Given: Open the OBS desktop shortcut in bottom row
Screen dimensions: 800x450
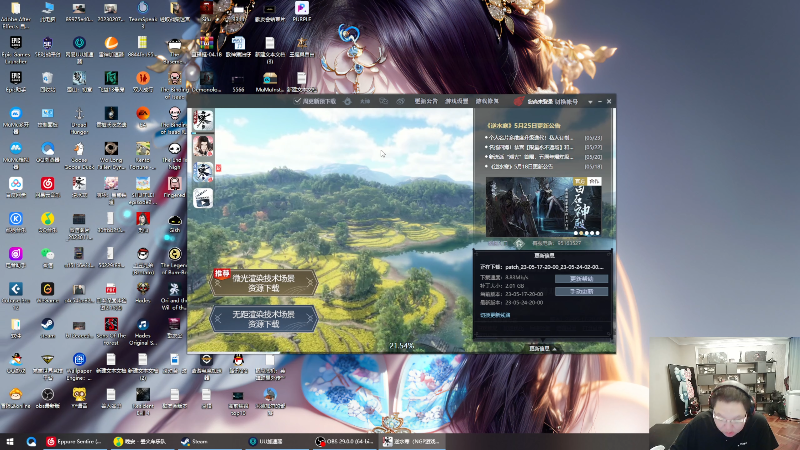Looking at the screenshot, I should pos(47,398).
